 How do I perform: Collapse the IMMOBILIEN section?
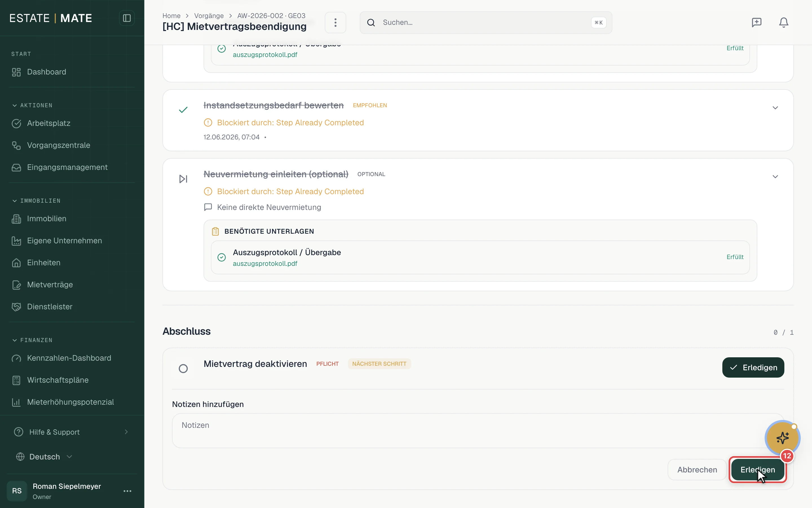click(x=36, y=201)
